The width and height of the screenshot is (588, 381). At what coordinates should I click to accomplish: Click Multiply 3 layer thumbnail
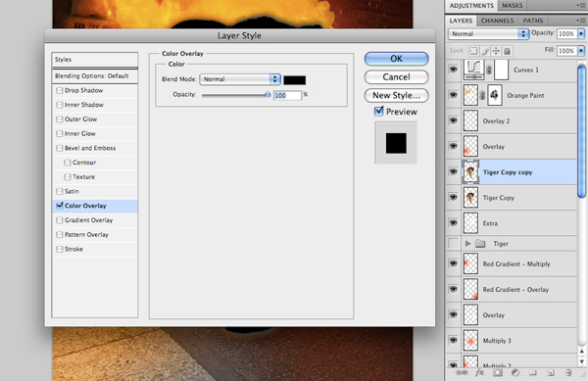coord(470,340)
